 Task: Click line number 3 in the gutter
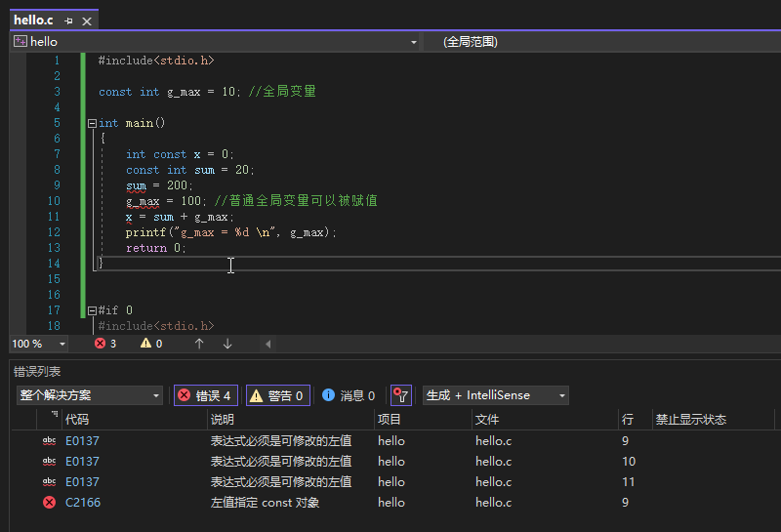(57, 92)
